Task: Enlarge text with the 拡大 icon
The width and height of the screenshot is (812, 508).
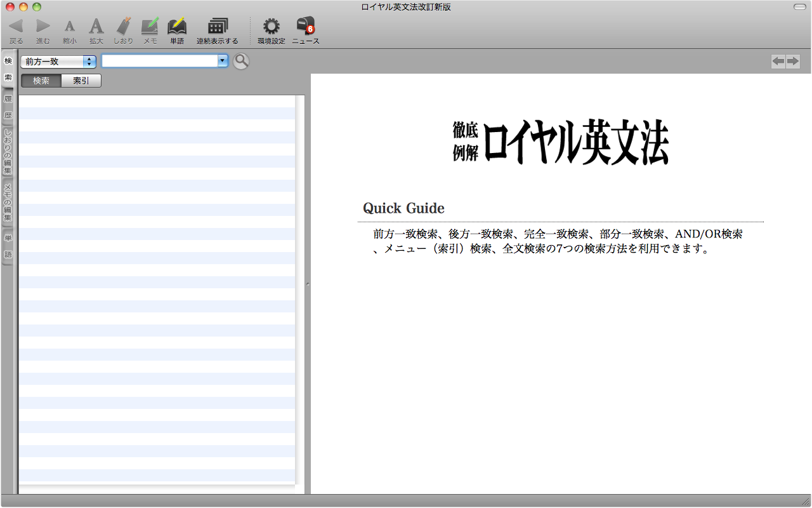Action: [x=96, y=26]
